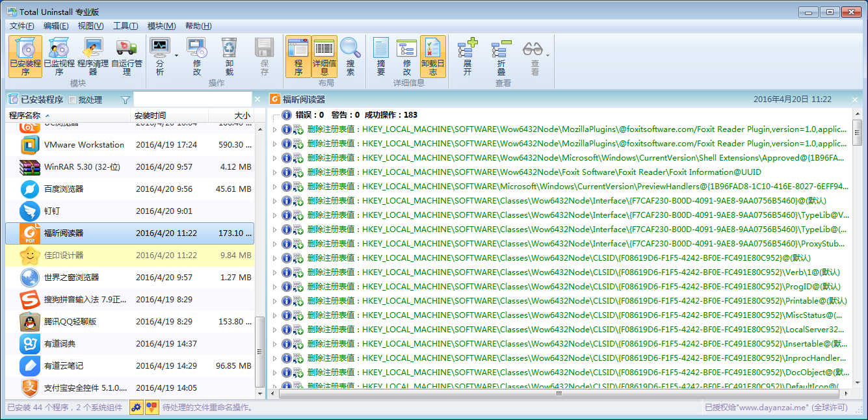868x420 pixels.
Task: Open the 自运行管理 tool
Action: [x=127, y=56]
